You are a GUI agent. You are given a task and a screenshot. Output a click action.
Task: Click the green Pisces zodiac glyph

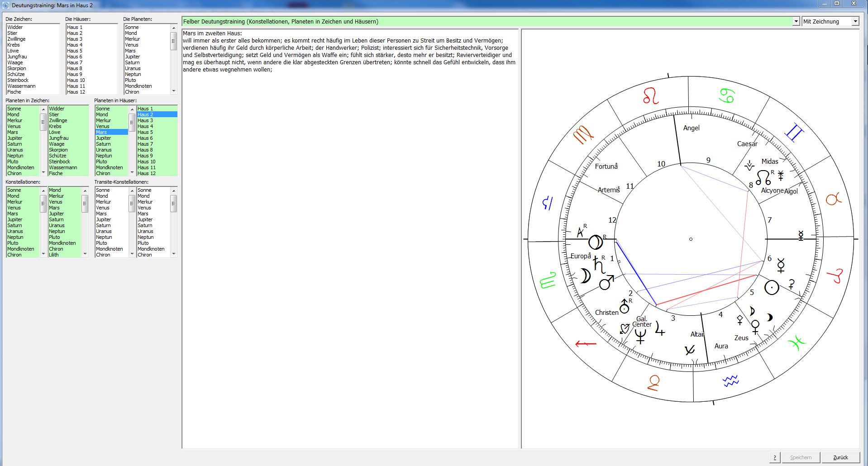click(x=797, y=342)
